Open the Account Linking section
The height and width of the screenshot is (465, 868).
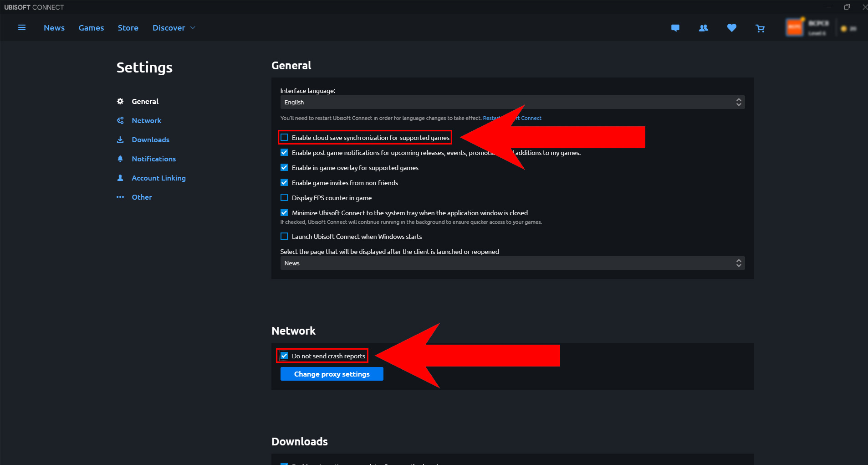tap(158, 178)
